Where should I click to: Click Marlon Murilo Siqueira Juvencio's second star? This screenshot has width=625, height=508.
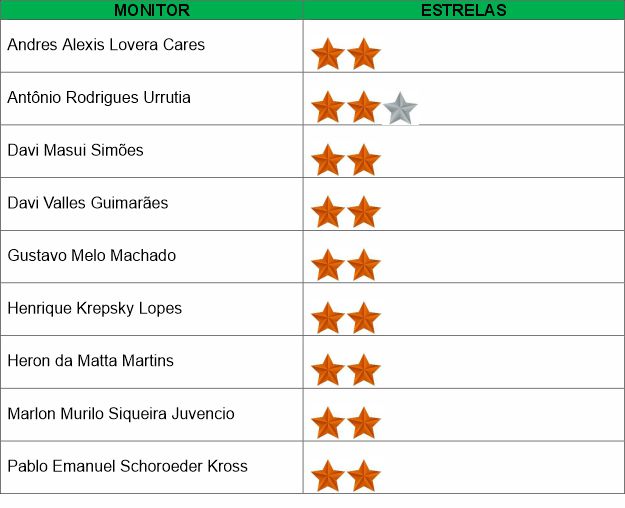364,423
